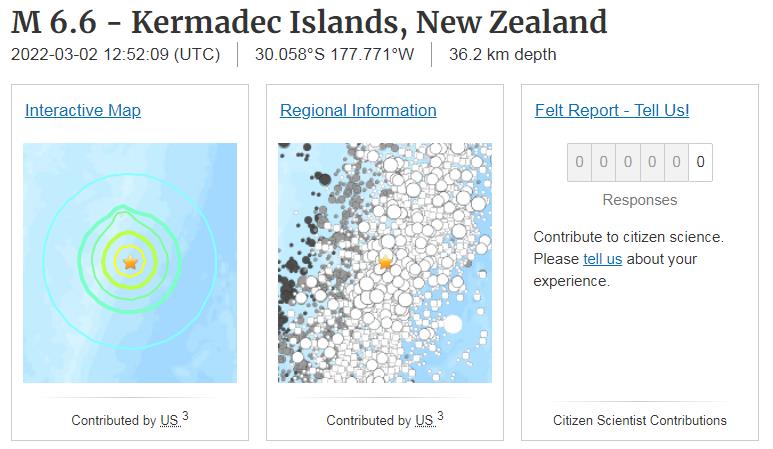
Task: Open the Interactive Map link
Action: 83,110
